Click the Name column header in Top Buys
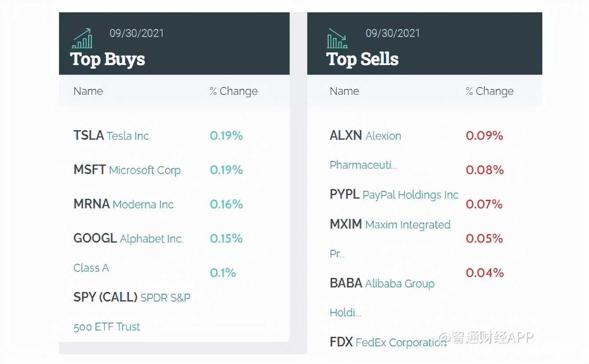 88,91
